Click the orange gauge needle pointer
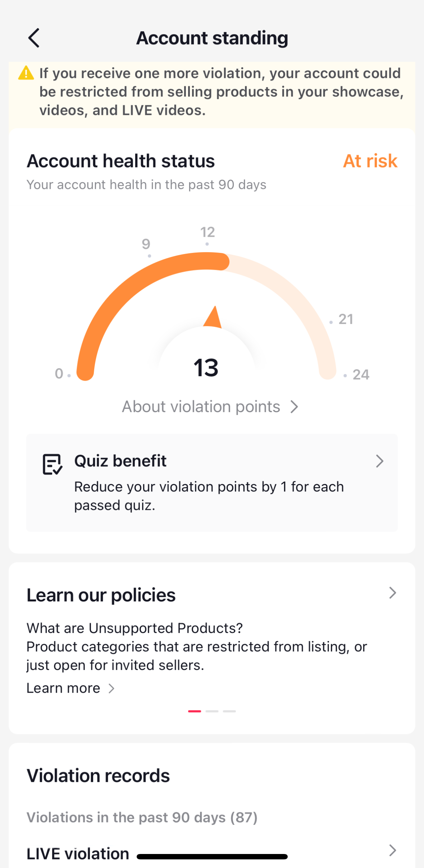The width and height of the screenshot is (424, 868). (213, 318)
